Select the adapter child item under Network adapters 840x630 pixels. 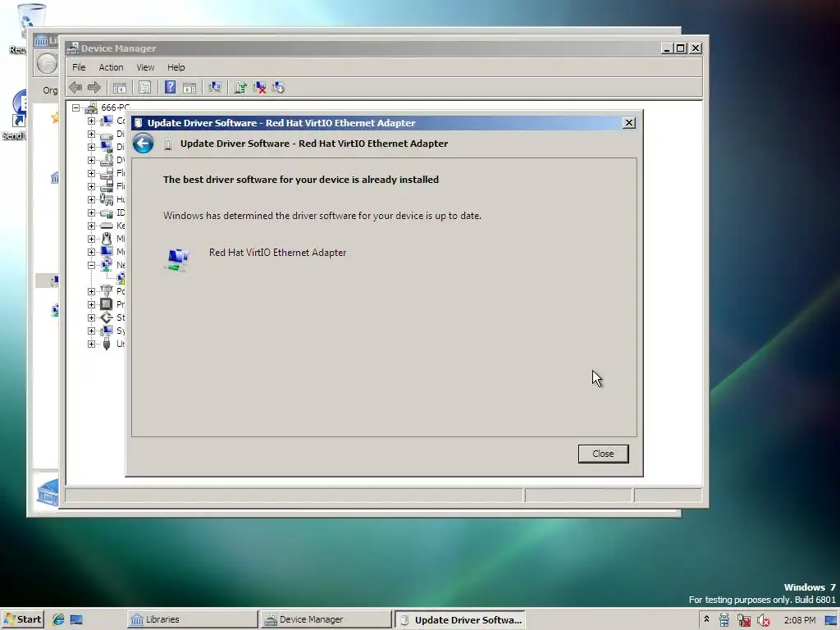point(121,278)
